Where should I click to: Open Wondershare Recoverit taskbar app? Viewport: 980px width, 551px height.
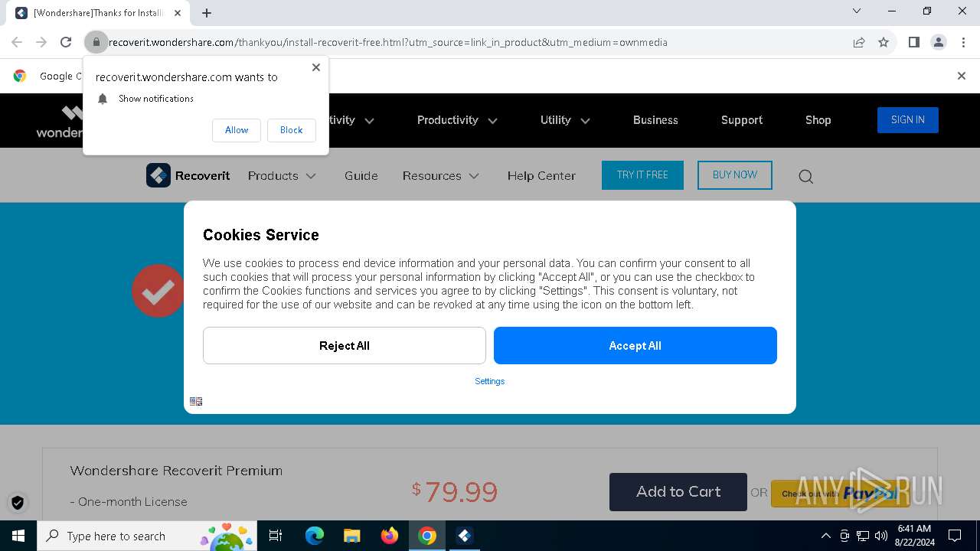pos(465,536)
